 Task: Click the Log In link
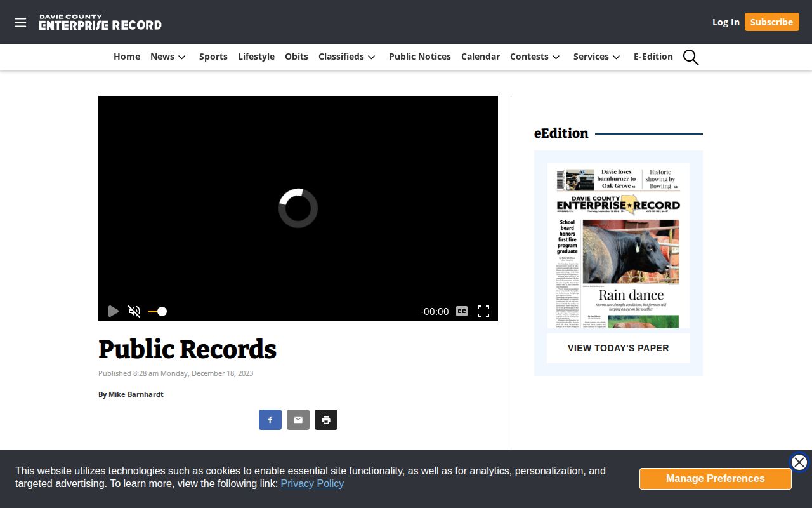coord(726,22)
